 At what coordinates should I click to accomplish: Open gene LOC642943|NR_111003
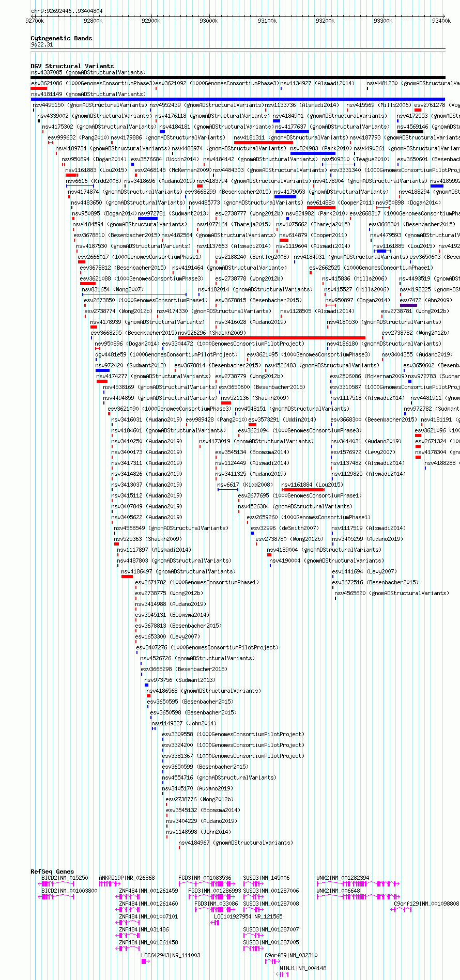(171, 955)
